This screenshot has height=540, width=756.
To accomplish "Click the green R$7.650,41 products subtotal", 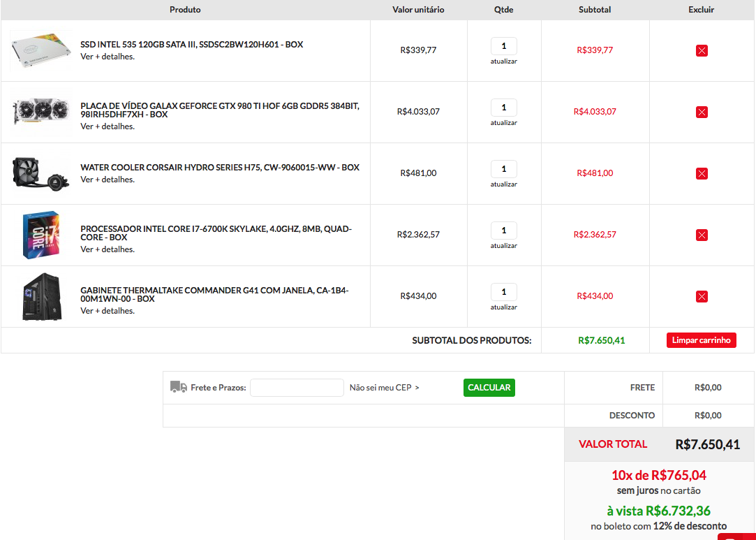I will (x=601, y=340).
